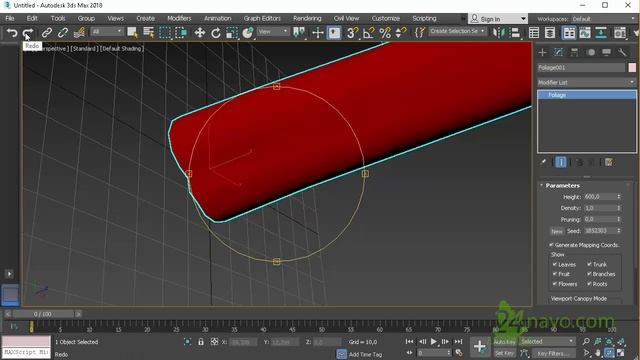
Task: Click the time slider 0 / 100 handle
Action: tap(43, 314)
